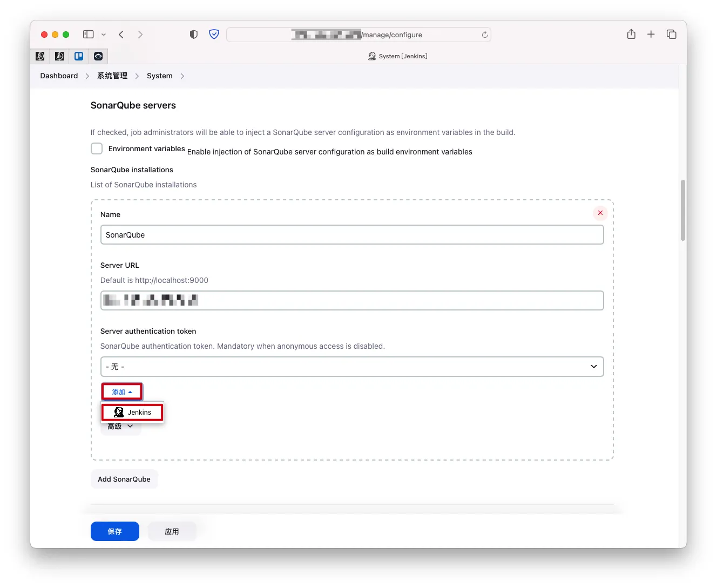Click the blue 保存 save button
The height and width of the screenshot is (588, 717).
(x=115, y=531)
